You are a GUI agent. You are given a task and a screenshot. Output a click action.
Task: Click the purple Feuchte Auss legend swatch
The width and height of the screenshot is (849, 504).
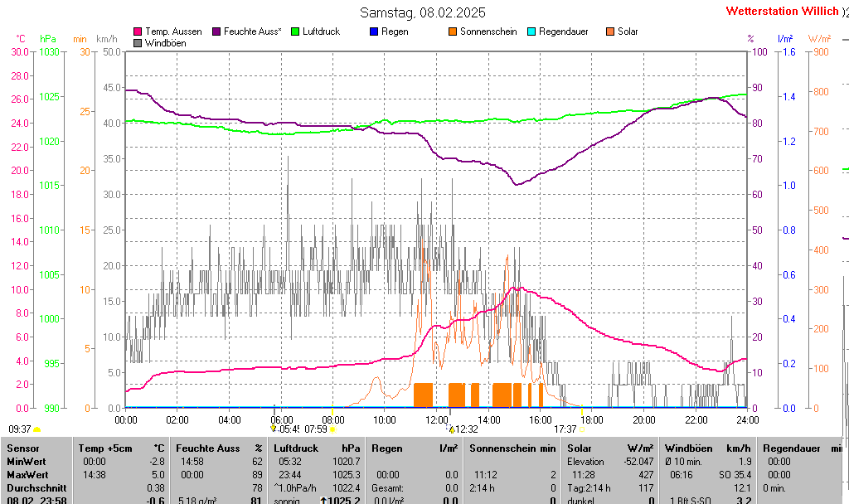(216, 31)
